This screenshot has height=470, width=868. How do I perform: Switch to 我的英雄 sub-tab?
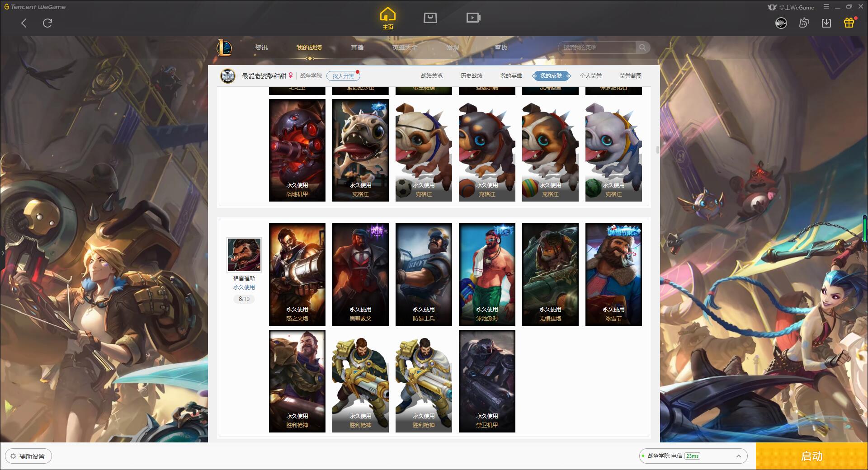tap(511, 76)
